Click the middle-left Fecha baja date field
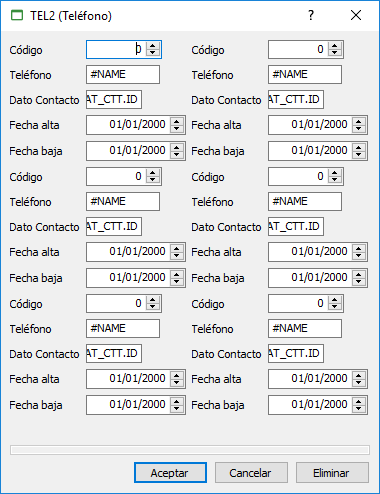 pos(129,278)
